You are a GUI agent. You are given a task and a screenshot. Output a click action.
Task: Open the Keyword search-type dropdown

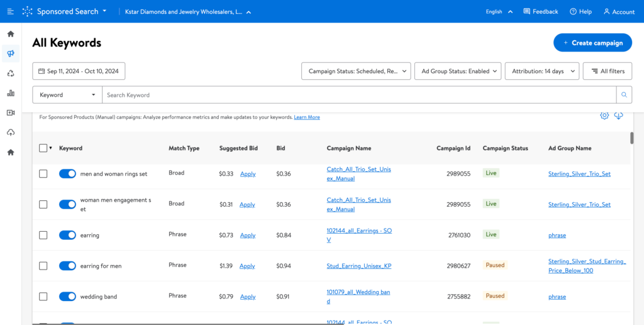point(67,94)
